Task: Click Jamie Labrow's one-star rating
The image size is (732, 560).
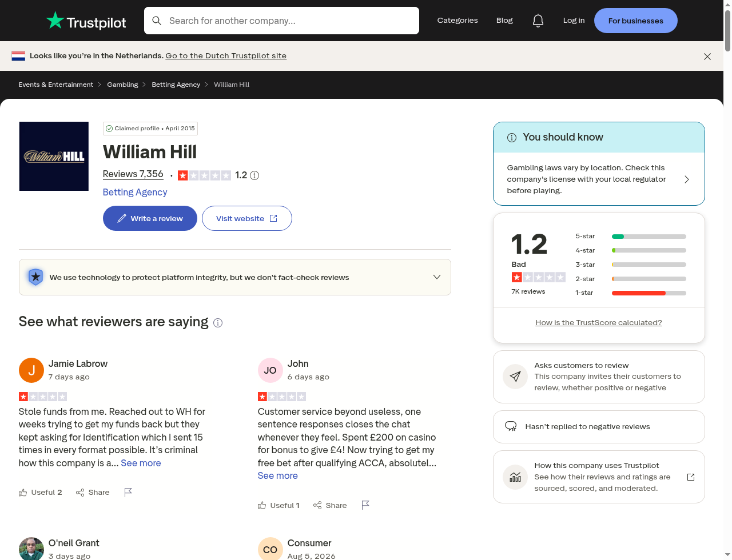Action: tap(43, 397)
